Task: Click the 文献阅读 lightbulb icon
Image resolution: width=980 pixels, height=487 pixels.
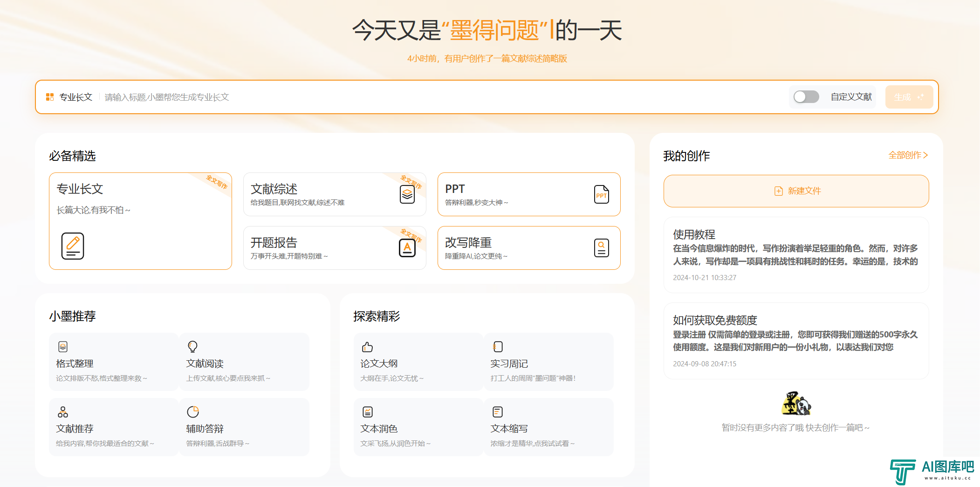Action: pos(192,347)
